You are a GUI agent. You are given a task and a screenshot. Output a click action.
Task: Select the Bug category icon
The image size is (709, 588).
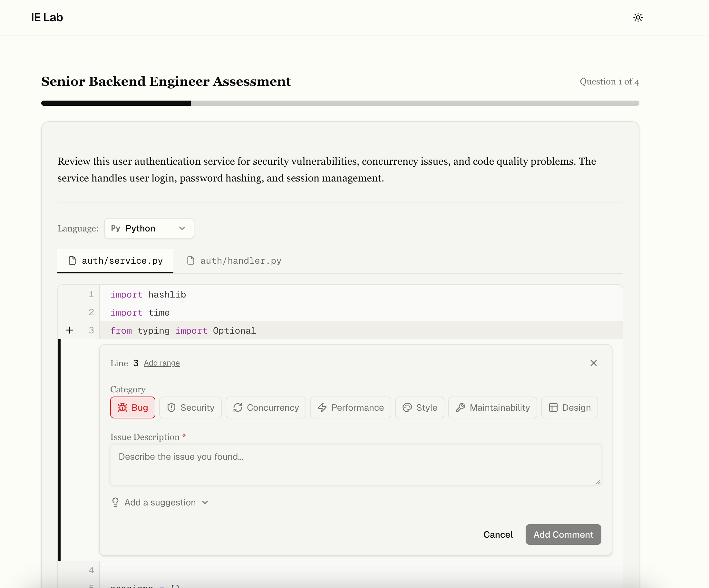coord(123,407)
